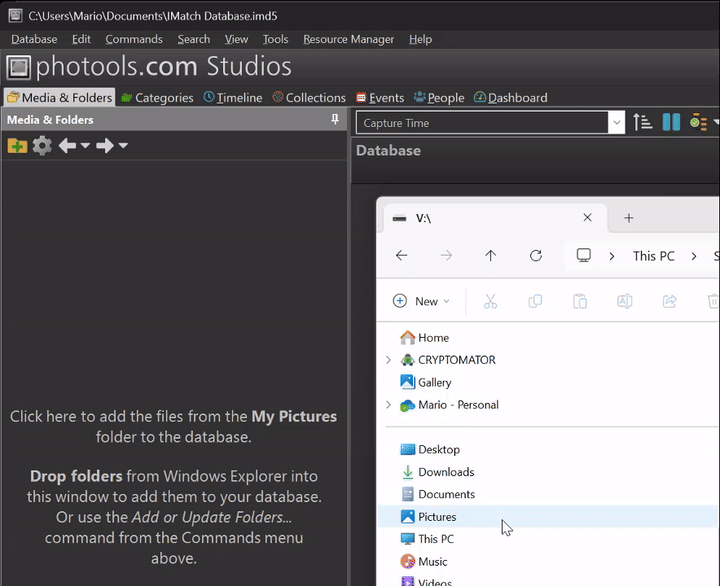The width and height of the screenshot is (720, 586).
Task: Click the computer icon in Explorer address bar
Action: [584, 255]
